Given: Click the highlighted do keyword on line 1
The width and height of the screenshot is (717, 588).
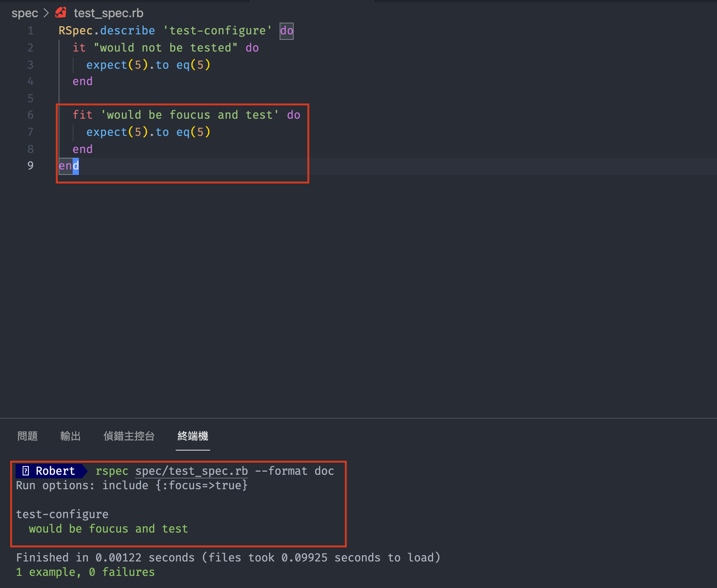Looking at the screenshot, I should pos(286,30).
